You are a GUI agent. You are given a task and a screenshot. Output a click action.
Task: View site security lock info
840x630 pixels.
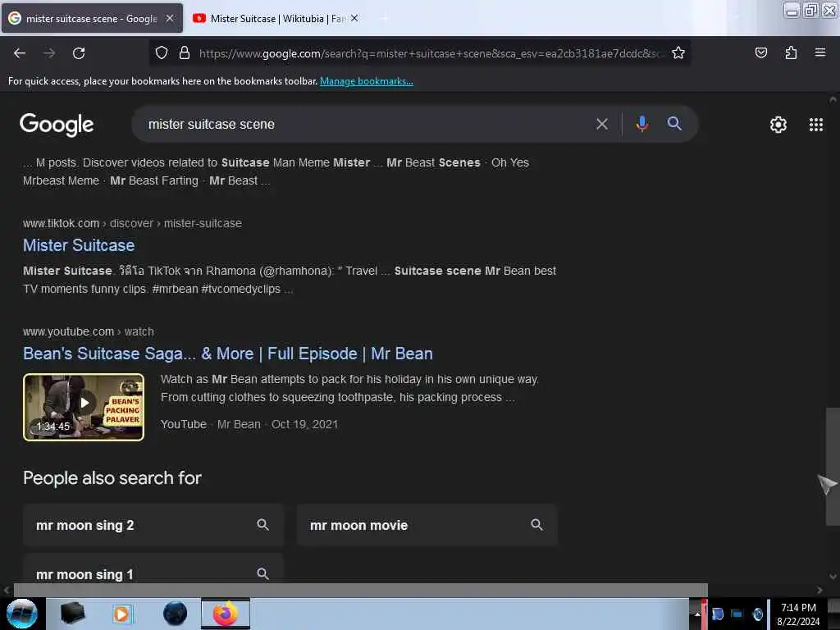(185, 53)
